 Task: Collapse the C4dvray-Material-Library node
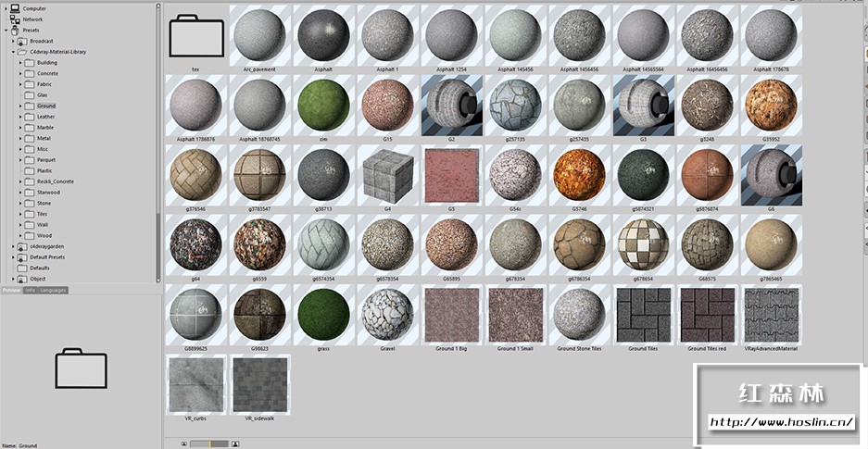click(x=13, y=52)
